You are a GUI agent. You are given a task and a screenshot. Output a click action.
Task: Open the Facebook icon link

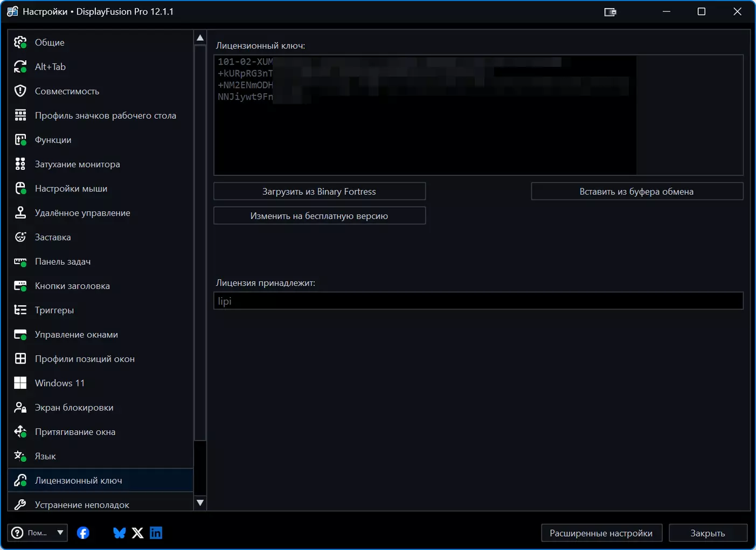pos(83,533)
